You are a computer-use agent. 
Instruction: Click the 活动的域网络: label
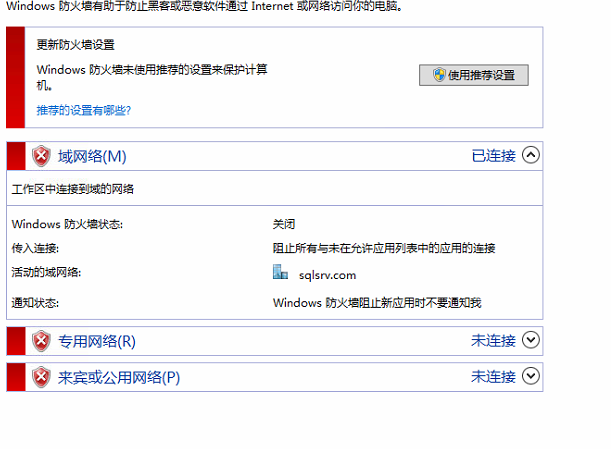46,272
